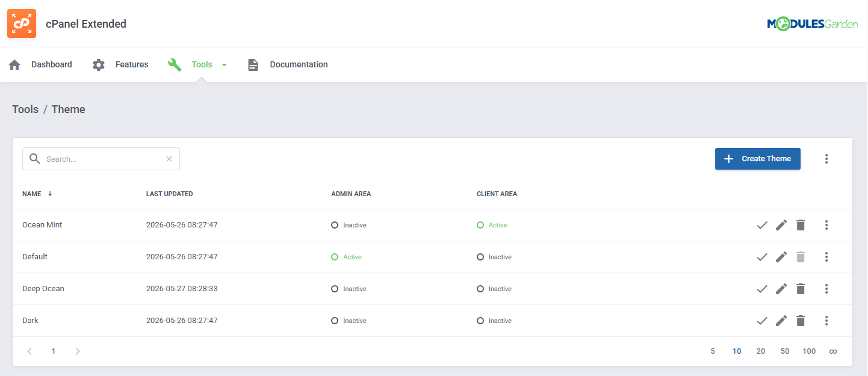Click the Documentation file icon

point(253,65)
